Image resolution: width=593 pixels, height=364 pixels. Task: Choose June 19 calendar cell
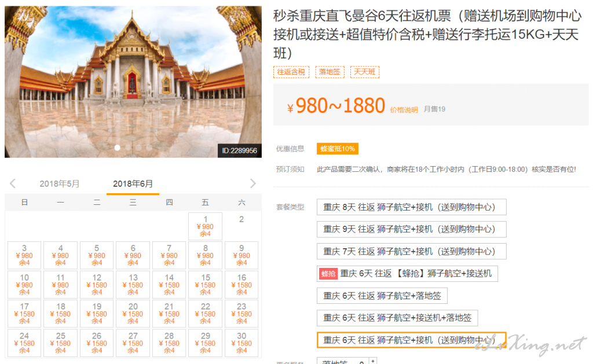click(x=97, y=313)
